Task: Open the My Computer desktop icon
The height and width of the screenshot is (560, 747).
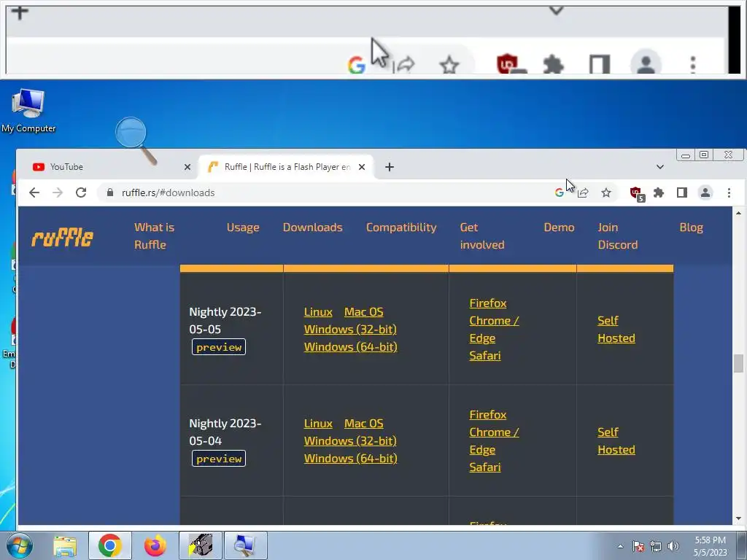Action: click(28, 111)
